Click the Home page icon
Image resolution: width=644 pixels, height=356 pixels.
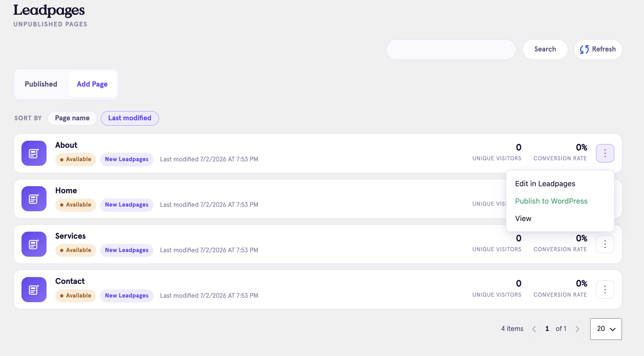pyautogui.click(x=34, y=199)
